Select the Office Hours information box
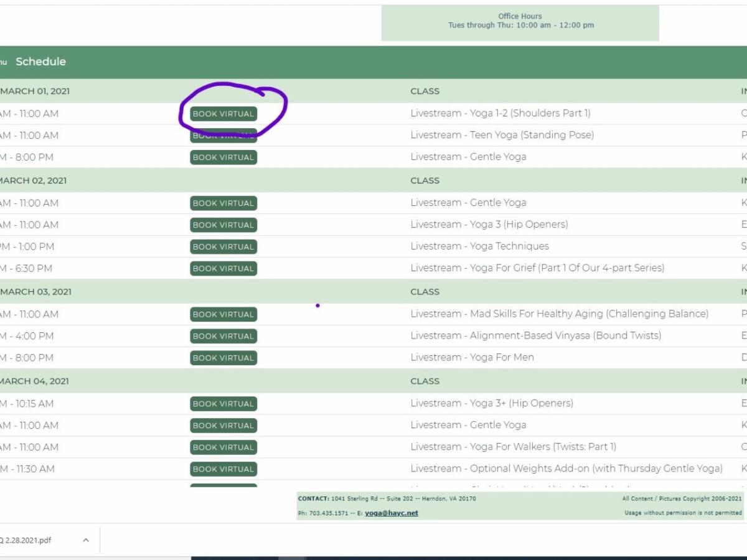Viewport: 747px width, 560px height. click(x=520, y=22)
